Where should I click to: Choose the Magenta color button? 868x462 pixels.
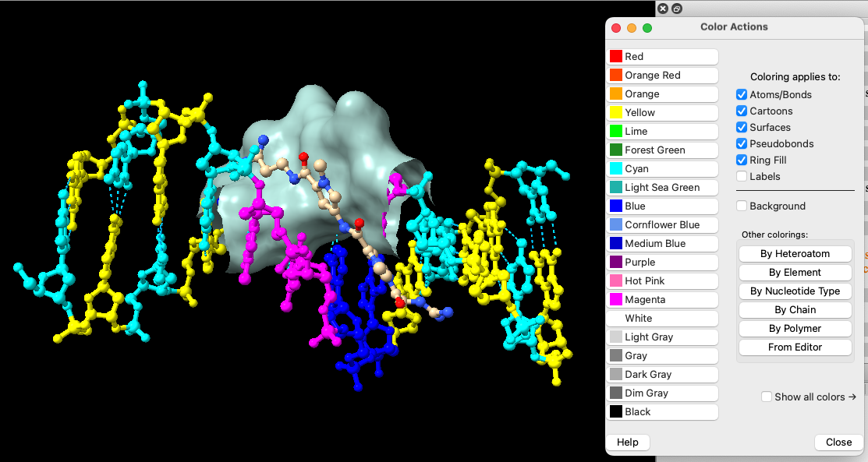663,300
